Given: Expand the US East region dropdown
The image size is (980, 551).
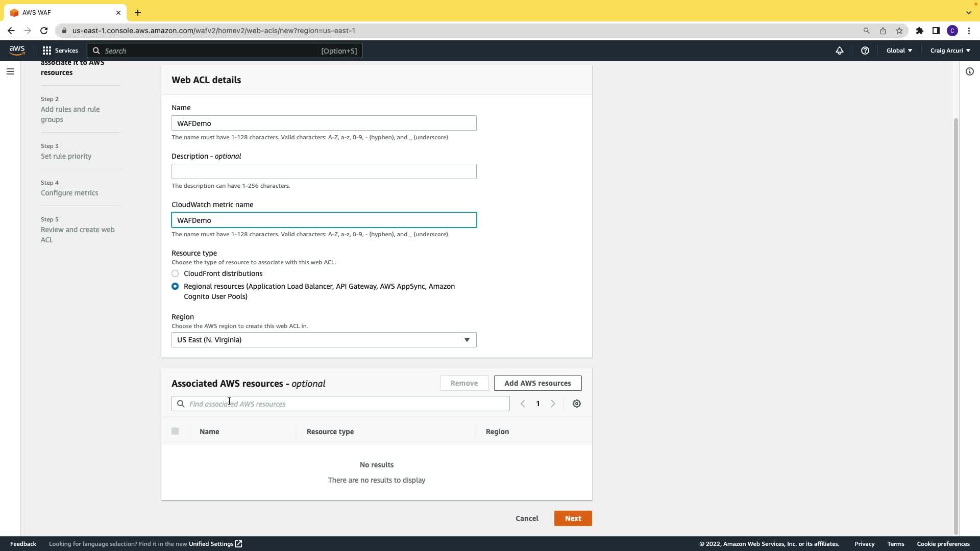Looking at the screenshot, I should point(324,340).
